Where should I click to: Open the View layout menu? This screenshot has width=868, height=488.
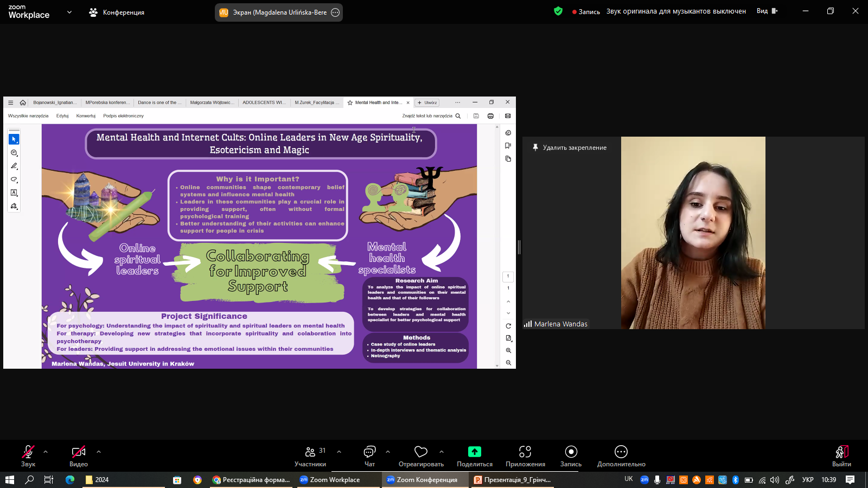pos(767,11)
